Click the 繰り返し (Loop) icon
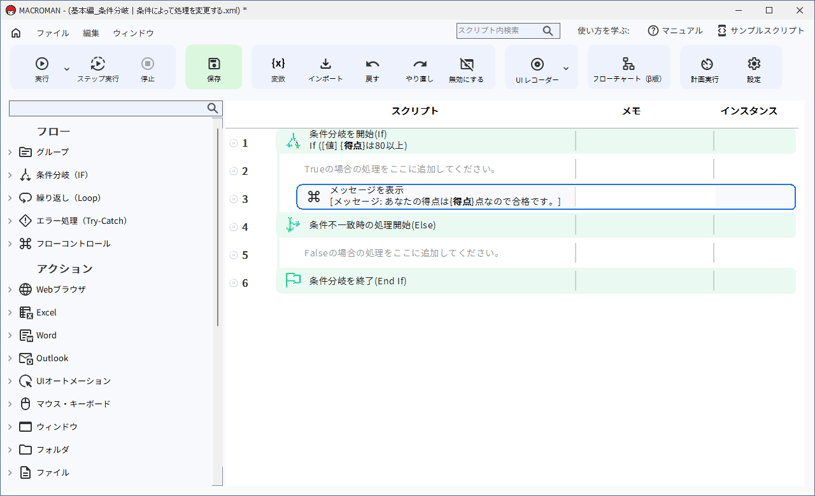 click(x=25, y=198)
